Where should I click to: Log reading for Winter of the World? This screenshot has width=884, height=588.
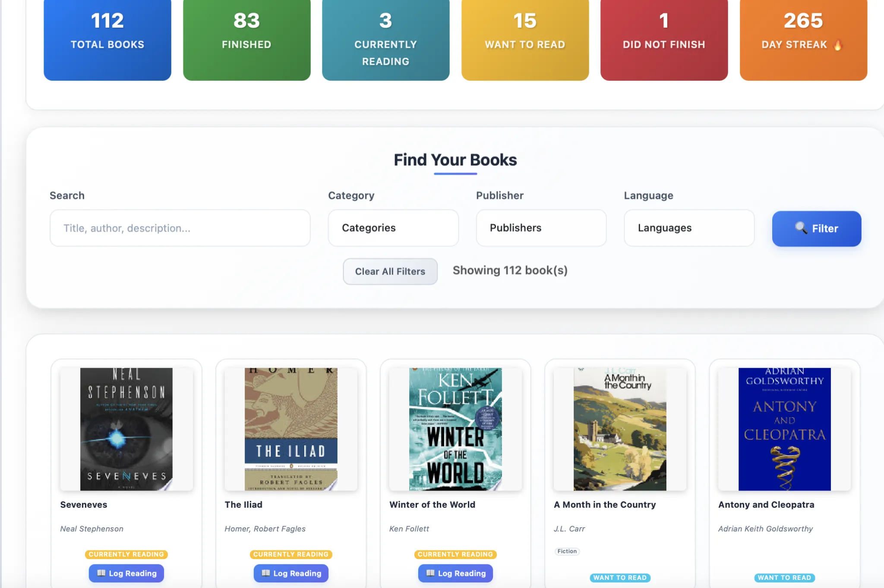(455, 573)
